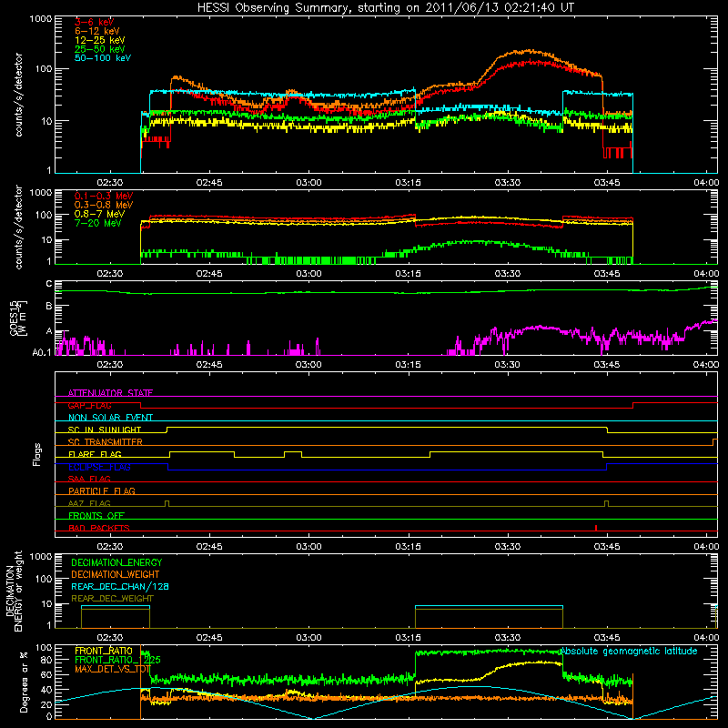Click the DECIMATION ENERGY or weight axis title
The width and height of the screenshot is (728, 728).
pyautogui.click(x=14, y=591)
